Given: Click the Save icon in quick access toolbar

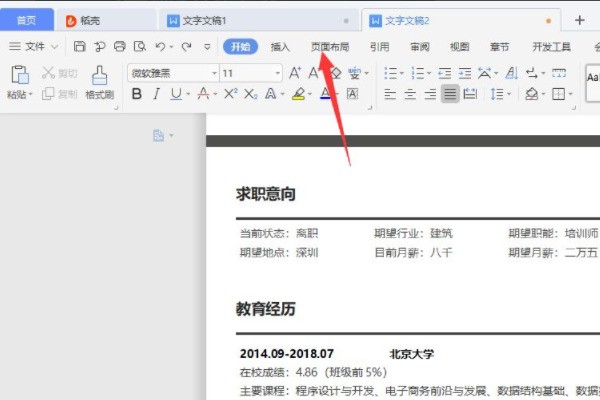Looking at the screenshot, I should pyautogui.click(x=80, y=47).
